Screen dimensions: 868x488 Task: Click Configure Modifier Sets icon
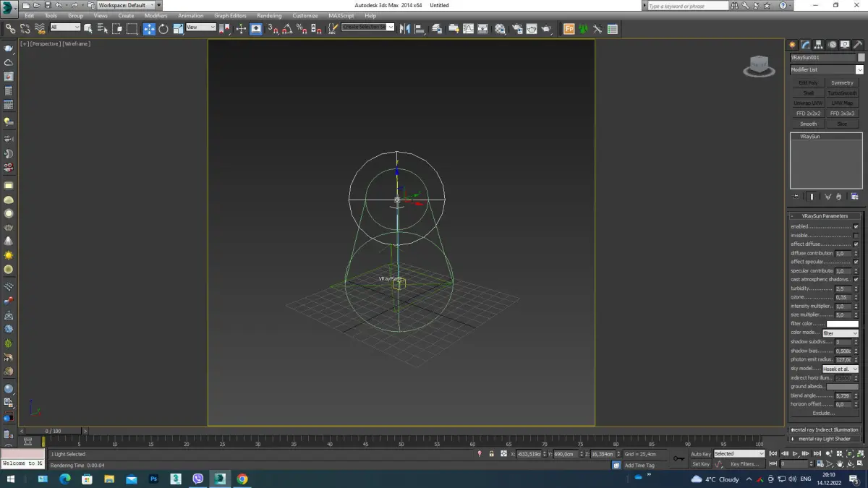click(x=854, y=197)
